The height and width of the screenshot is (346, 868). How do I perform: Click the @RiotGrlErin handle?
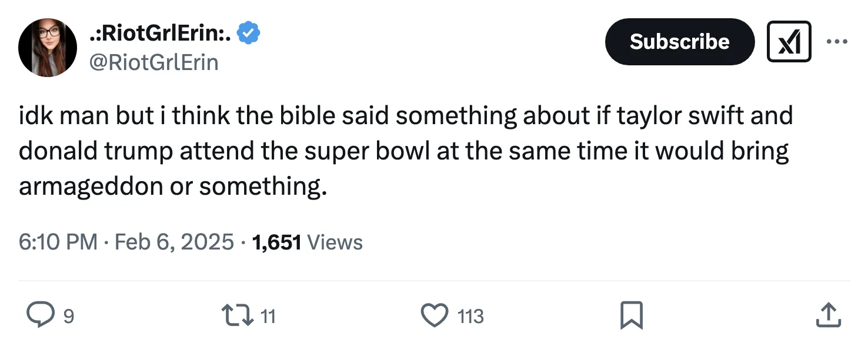[153, 62]
